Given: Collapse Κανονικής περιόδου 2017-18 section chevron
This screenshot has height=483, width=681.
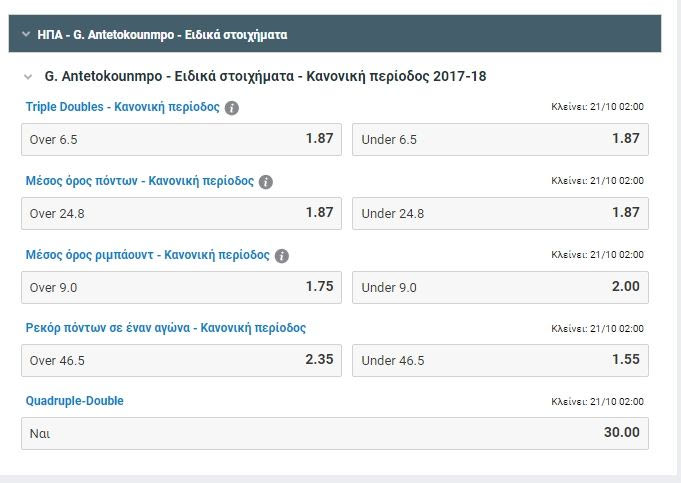Looking at the screenshot, I should pyautogui.click(x=27, y=76).
